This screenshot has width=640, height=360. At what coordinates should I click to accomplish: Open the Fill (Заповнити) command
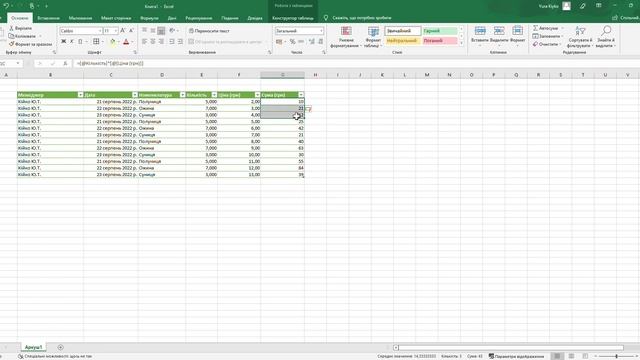pos(546,36)
